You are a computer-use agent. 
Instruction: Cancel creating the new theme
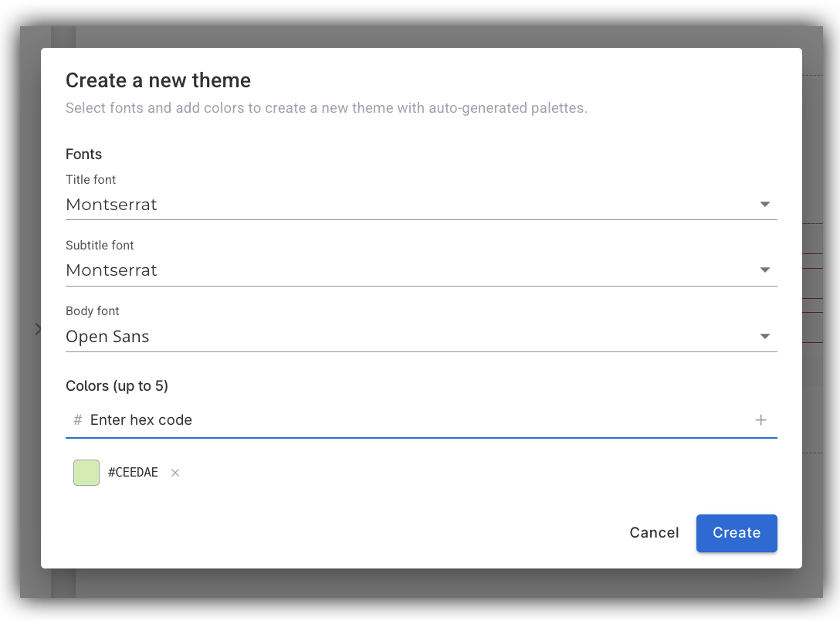click(x=654, y=533)
